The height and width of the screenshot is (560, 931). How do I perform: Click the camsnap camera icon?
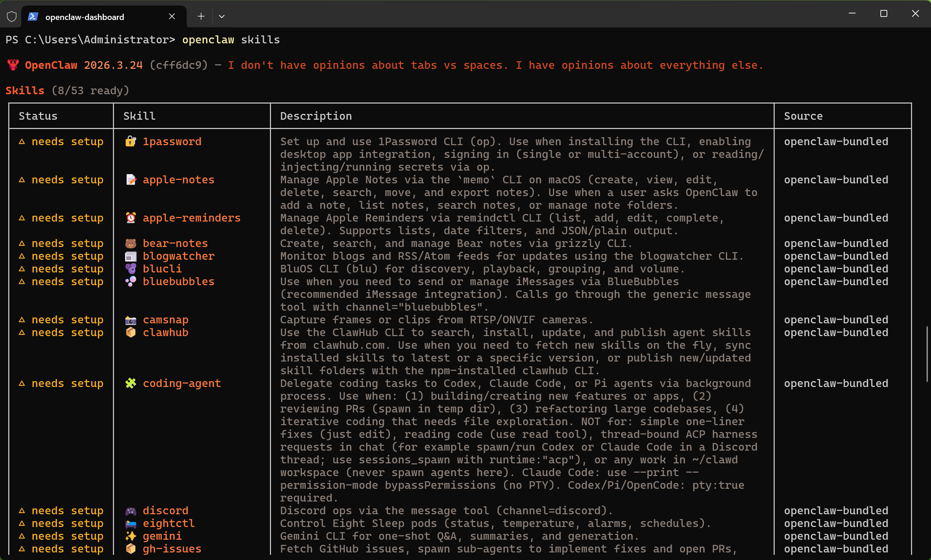point(131,320)
